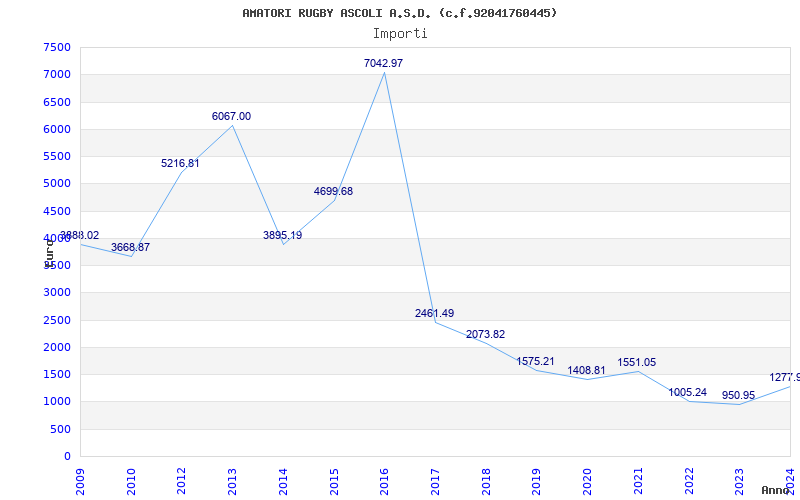Viewport: 800px width, 500px height.
Task: Click y-axis value 2000
Action: pyautogui.click(x=57, y=347)
